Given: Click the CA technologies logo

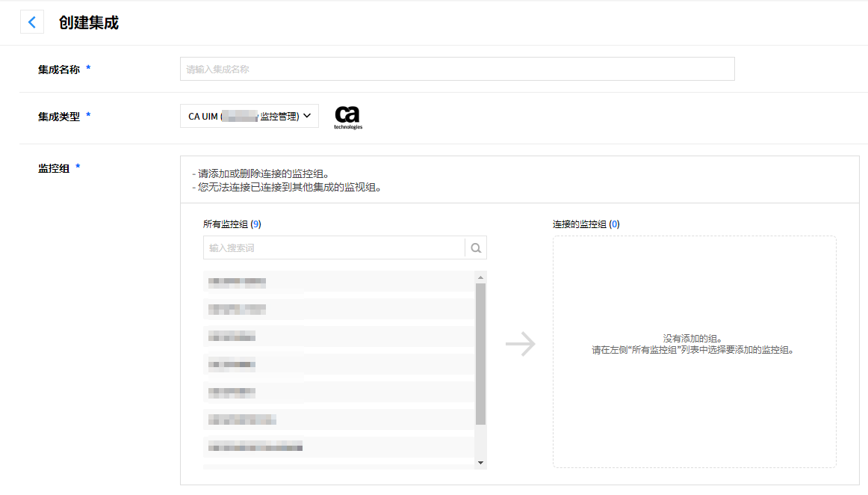Looking at the screenshot, I should tap(347, 117).
